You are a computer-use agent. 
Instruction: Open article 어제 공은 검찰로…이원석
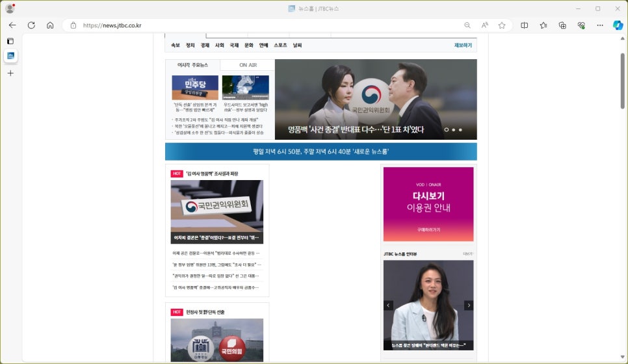pos(216,253)
